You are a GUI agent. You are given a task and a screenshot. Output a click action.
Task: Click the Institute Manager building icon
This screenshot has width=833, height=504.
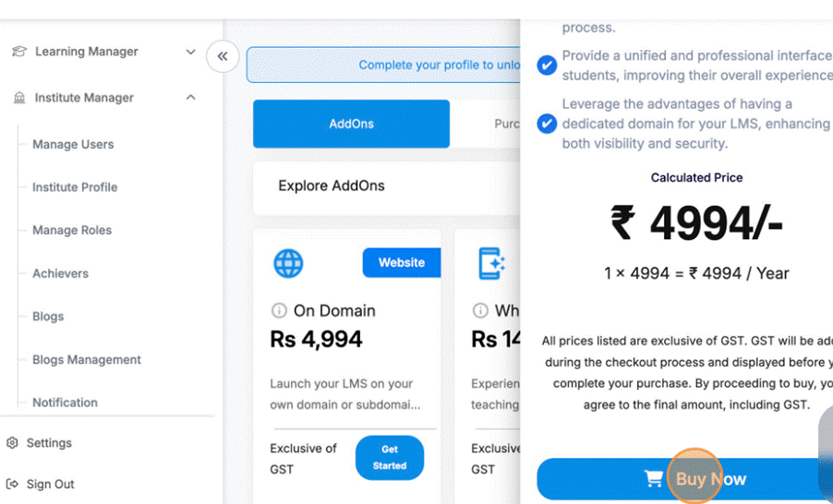point(18,98)
